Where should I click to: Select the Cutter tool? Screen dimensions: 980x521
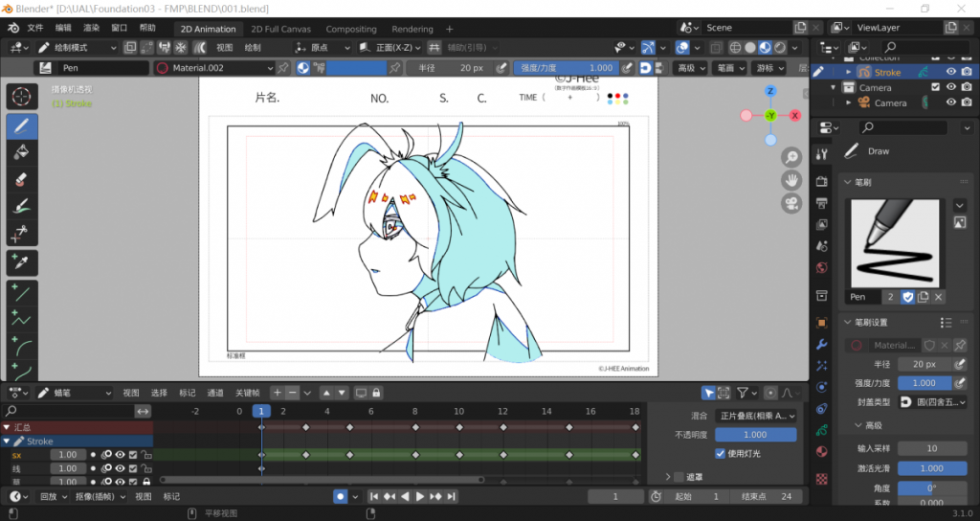22,234
